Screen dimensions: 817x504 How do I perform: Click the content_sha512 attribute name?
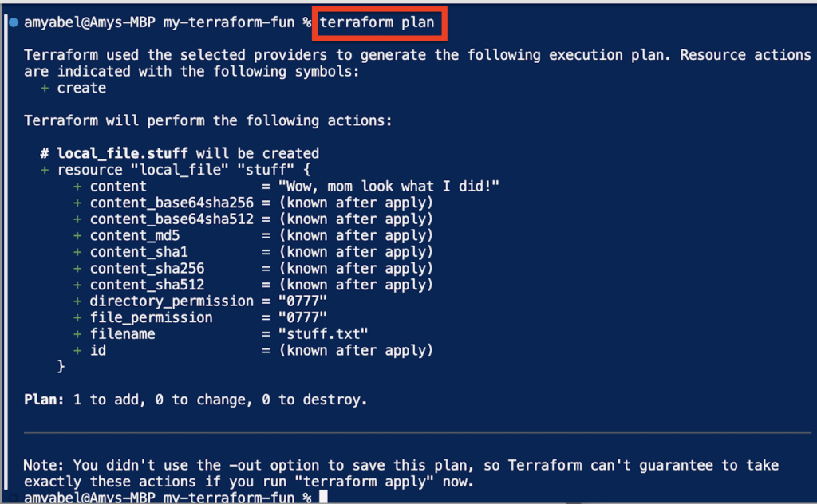pyautogui.click(x=147, y=285)
